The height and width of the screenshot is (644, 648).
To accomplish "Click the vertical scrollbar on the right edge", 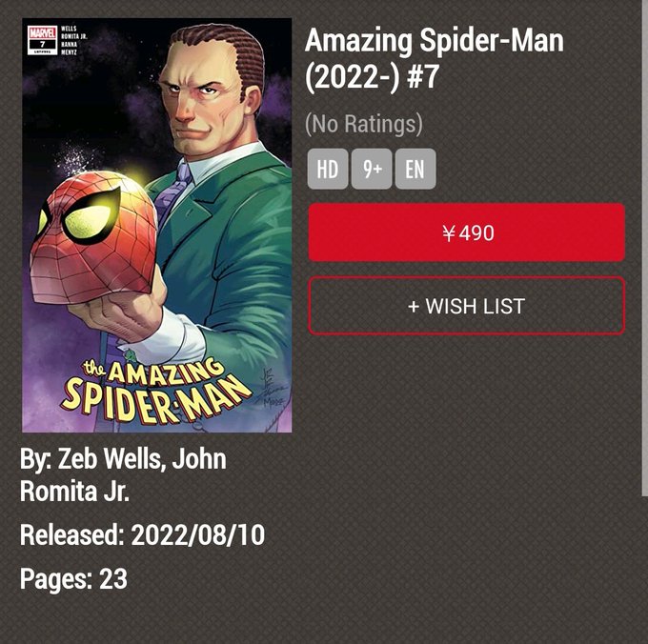I will [645, 248].
